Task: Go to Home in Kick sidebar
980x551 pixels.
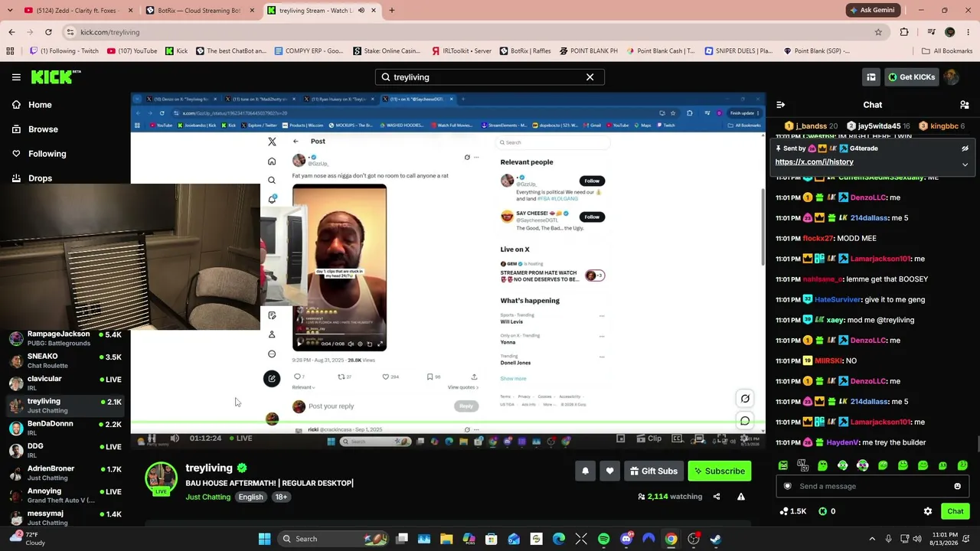Action: (x=31, y=105)
